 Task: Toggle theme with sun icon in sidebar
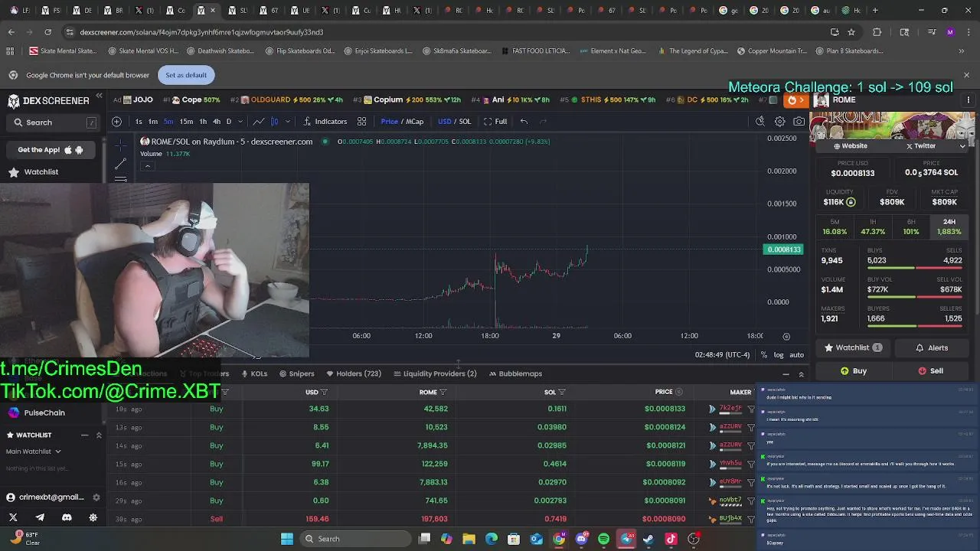93,517
